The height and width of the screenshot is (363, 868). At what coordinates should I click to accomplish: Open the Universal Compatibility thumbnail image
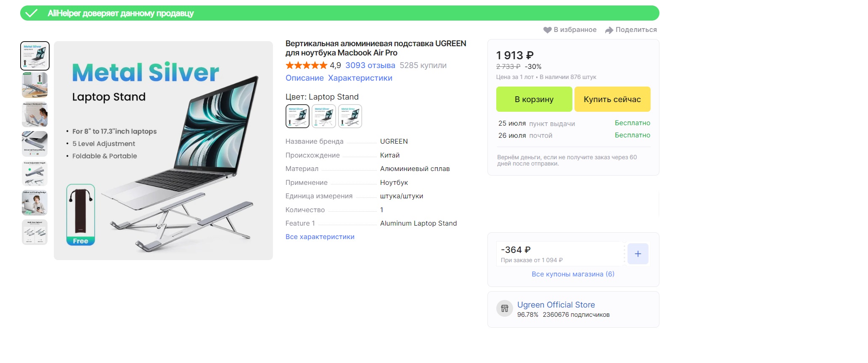(x=35, y=144)
